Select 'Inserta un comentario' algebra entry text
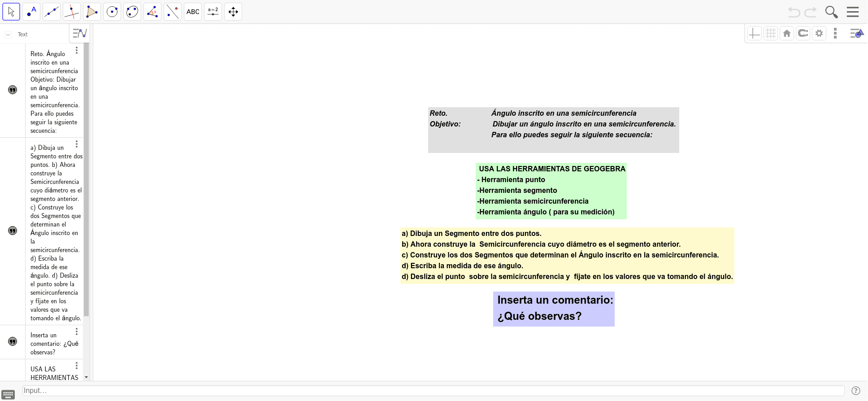 (x=54, y=344)
